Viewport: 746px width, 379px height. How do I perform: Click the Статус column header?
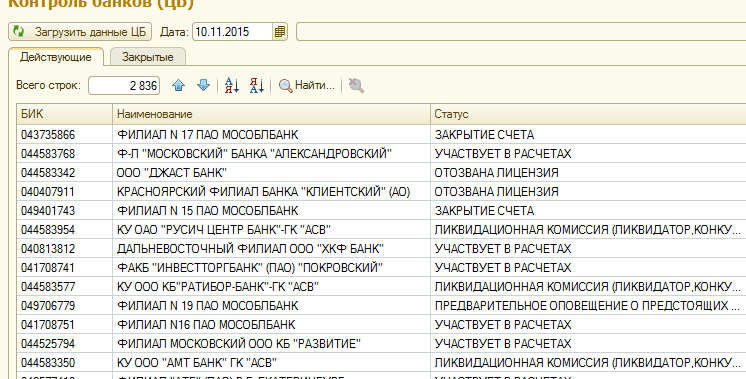[x=588, y=114]
